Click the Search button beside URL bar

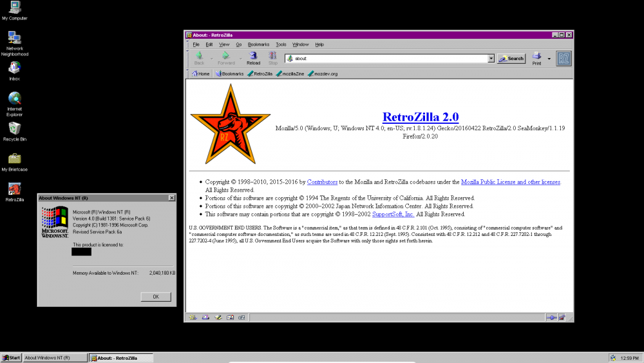click(511, 59)
